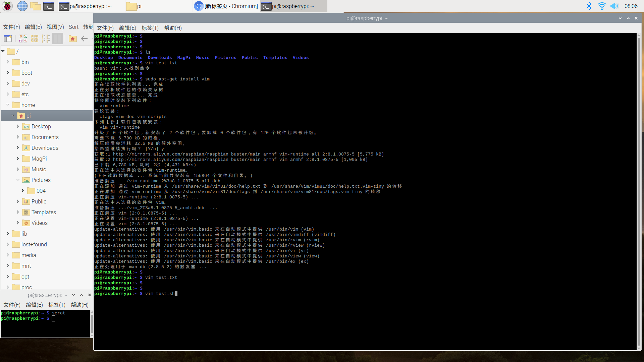Expand the Downloads folder node
This screenshot has width=644, height=362.
click(18, 148)
